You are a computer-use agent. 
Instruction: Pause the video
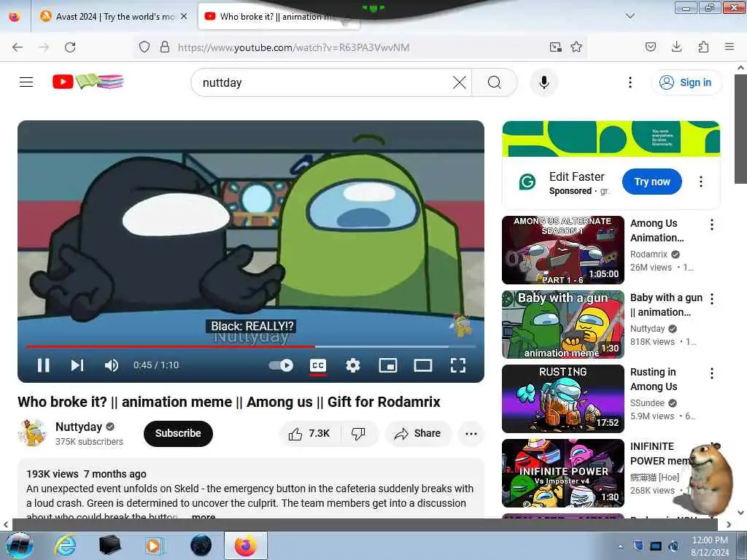43,365
